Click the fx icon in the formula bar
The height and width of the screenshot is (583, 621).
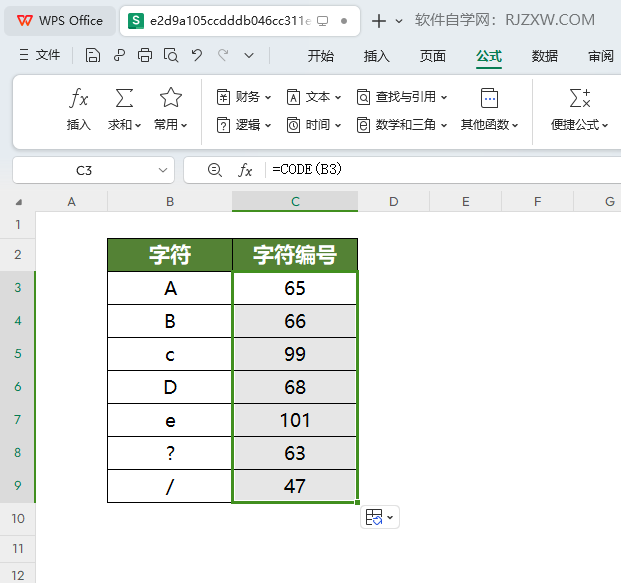pos(245,170)
